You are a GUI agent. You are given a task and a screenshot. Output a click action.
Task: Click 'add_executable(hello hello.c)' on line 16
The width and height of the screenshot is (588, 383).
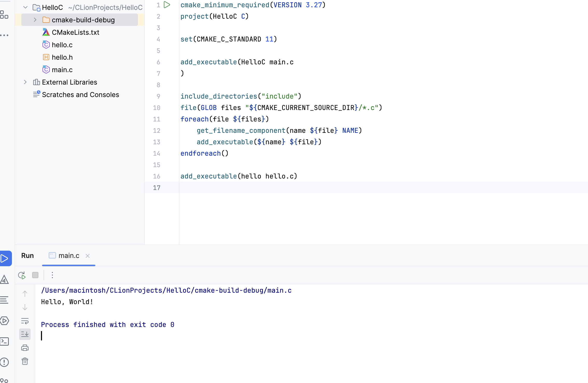click(239, 176)
